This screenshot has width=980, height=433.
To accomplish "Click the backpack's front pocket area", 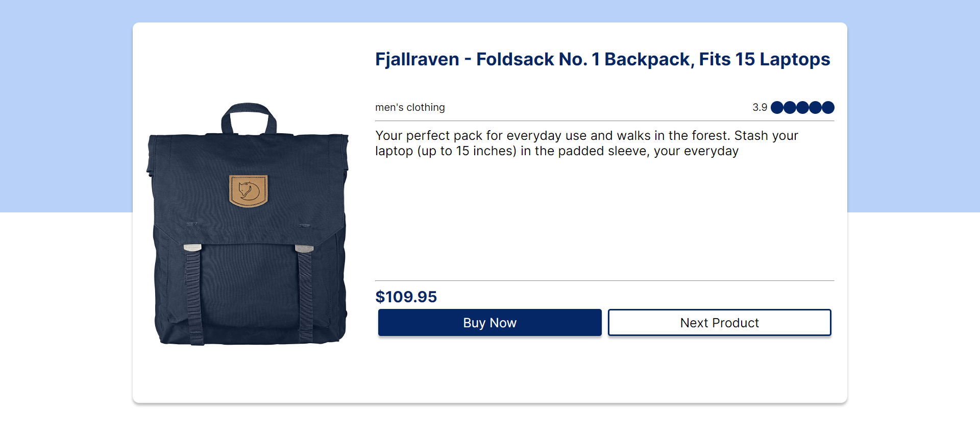I will pyautogui.click(x=249, y=291).
